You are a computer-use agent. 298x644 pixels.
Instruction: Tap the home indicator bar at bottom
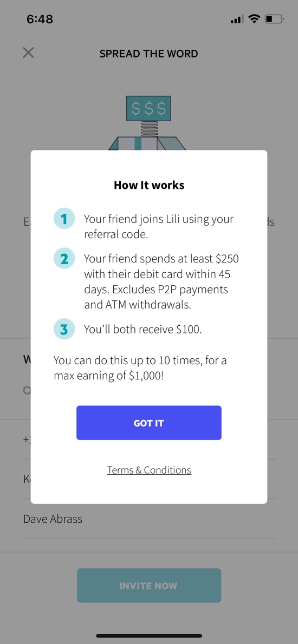pyautogui.click(x=149, y=636)
